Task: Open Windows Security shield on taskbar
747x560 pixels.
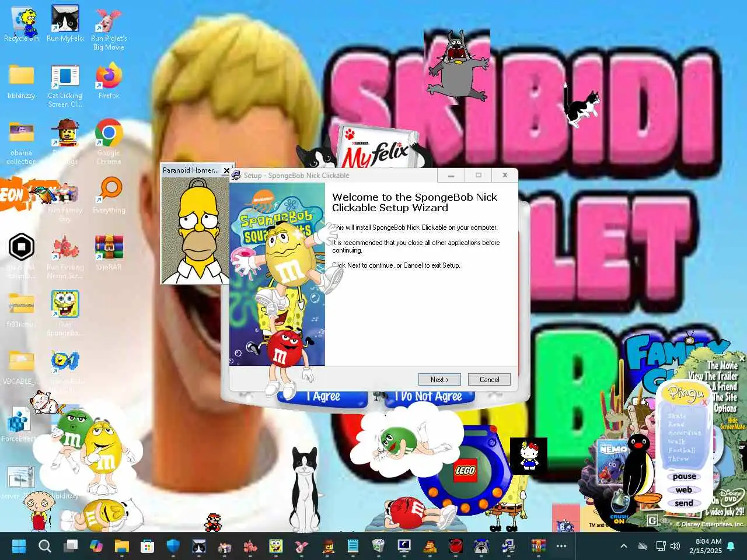Action: pos(173,546)
